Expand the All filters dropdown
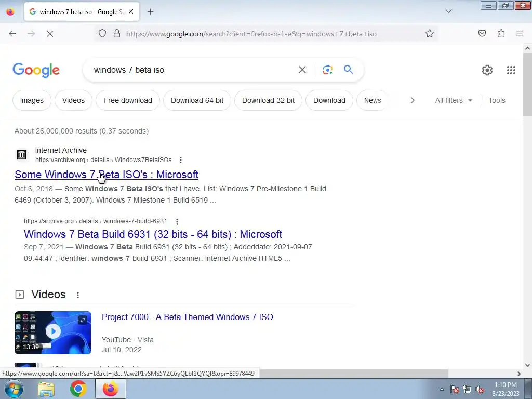This screenshot has width=532, height=399. point(453,100)
